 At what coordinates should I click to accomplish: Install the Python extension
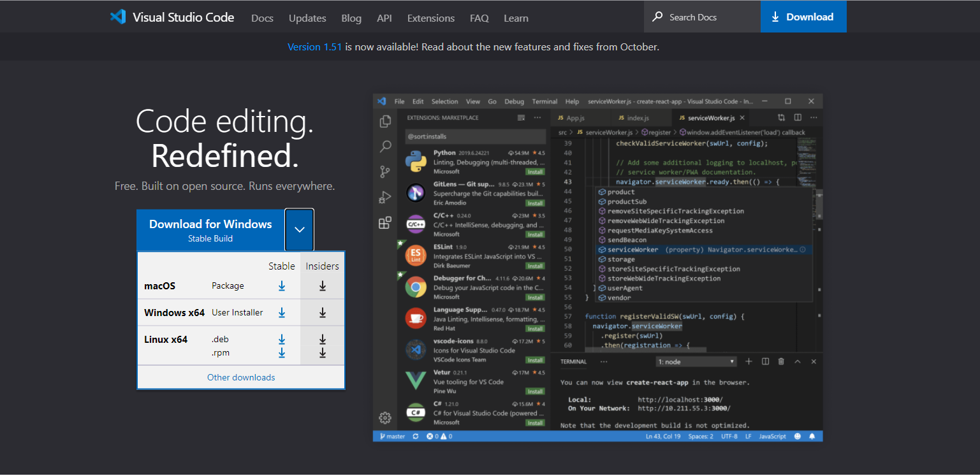point(535,172)
